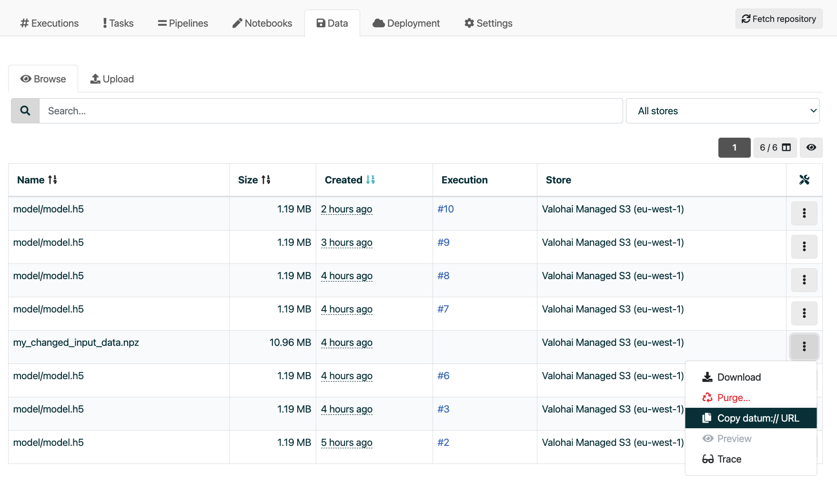Open actions menu for execution #8 row
837x504 pixels.
tap(804, 280)
